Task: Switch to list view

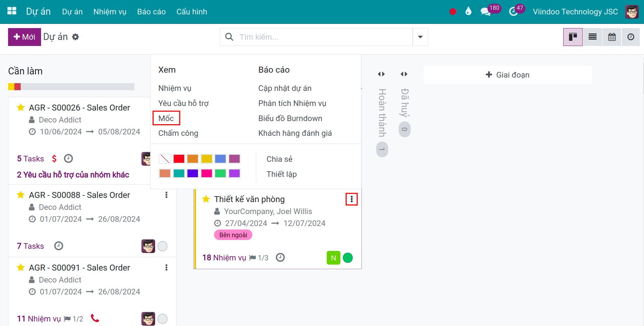Action: click(x=592, y=37)
